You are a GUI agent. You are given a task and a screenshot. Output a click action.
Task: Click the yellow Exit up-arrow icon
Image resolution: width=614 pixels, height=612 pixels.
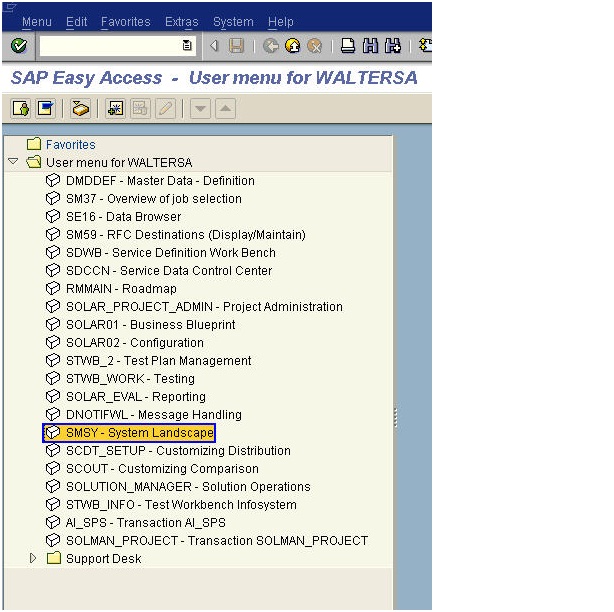click(293, 46)
